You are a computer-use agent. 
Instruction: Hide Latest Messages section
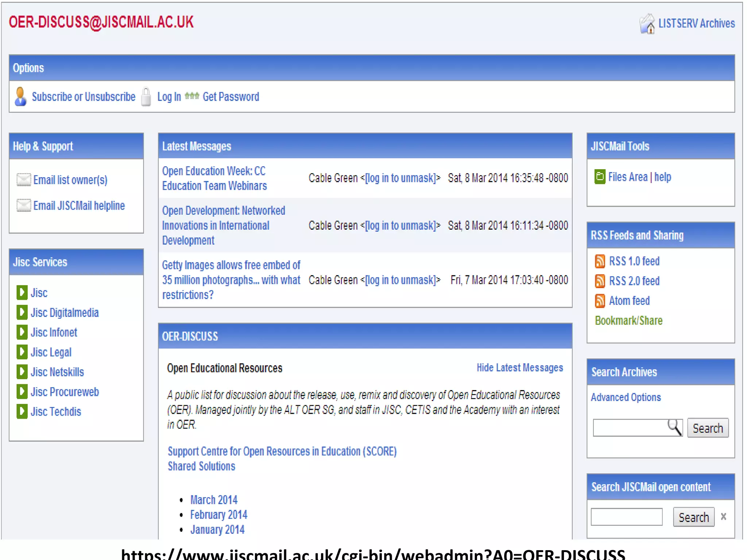coord(519,368)
